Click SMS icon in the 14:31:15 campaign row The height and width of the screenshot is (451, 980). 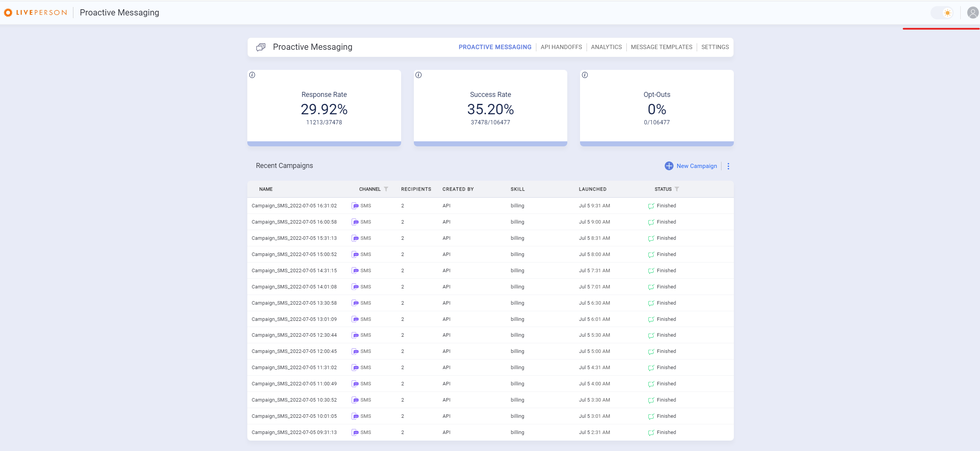pyautogui.click(x=355, y=271)
